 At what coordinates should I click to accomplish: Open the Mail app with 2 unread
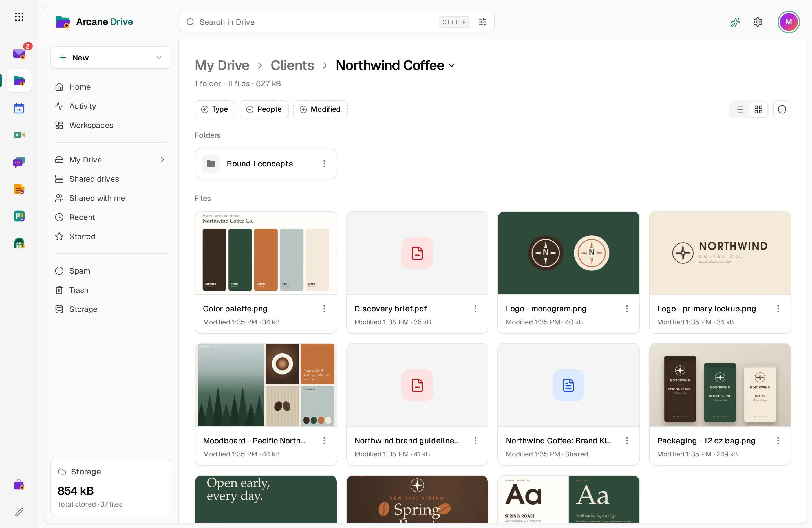[x=19, y=54]
